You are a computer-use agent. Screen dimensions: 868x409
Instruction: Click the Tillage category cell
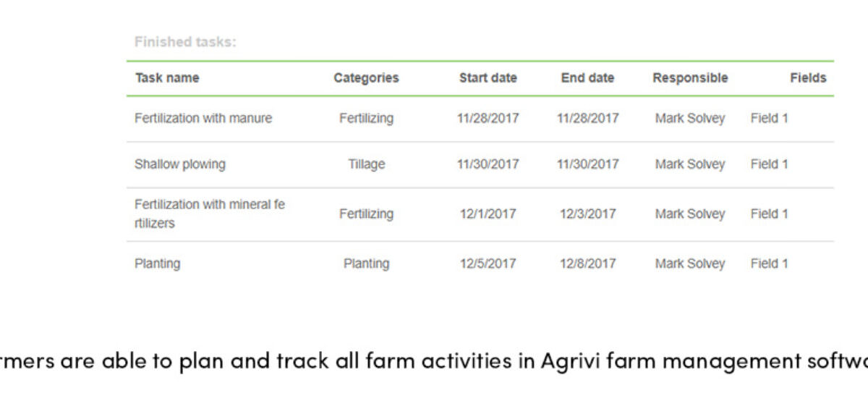coord(366,164)
